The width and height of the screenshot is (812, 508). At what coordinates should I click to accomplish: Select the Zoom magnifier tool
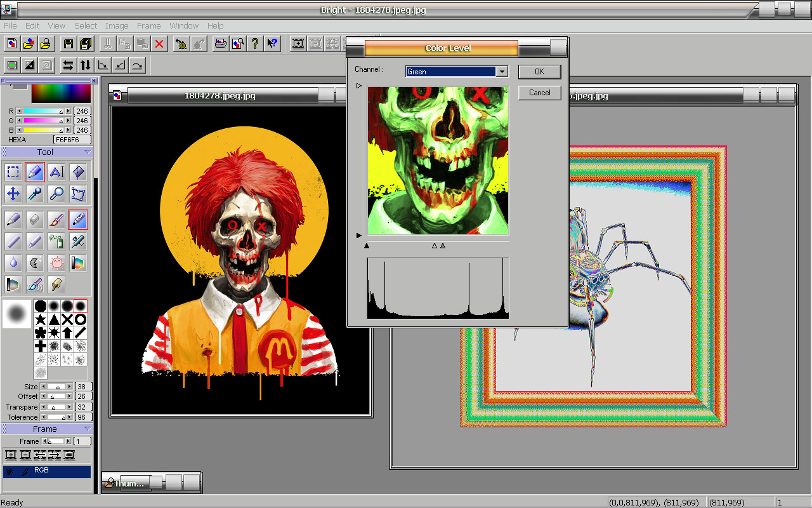56,194
